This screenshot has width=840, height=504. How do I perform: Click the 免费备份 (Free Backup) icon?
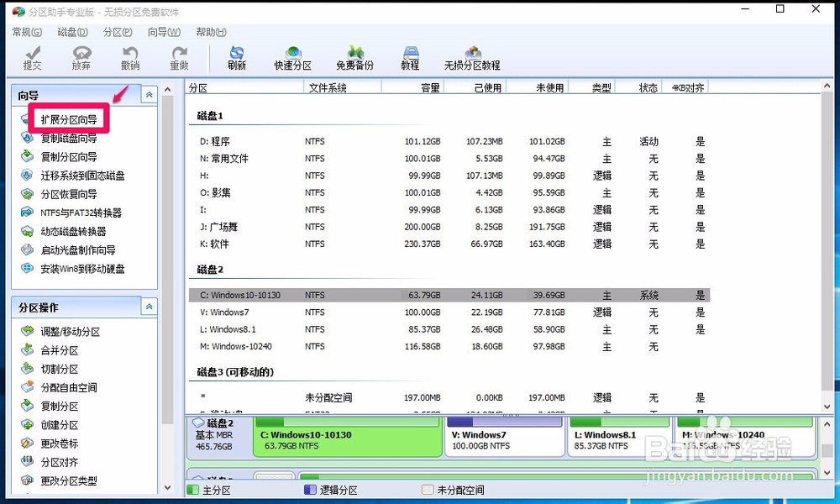354,56
